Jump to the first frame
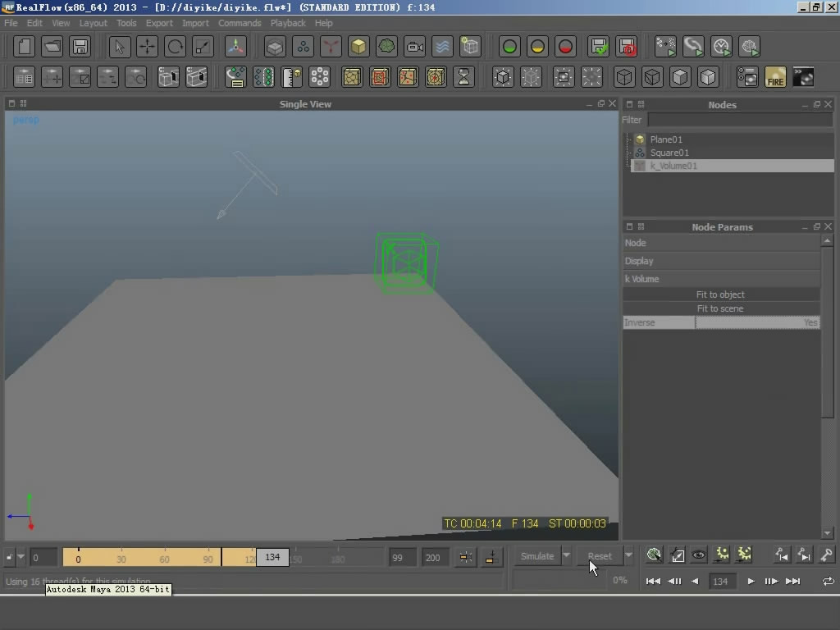 click(x=652, y=582)
